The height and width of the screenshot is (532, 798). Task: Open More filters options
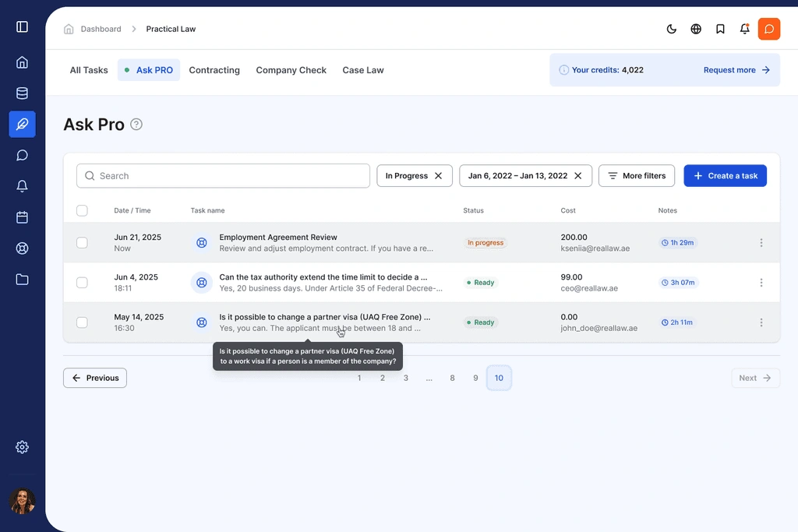click(636, 176)
